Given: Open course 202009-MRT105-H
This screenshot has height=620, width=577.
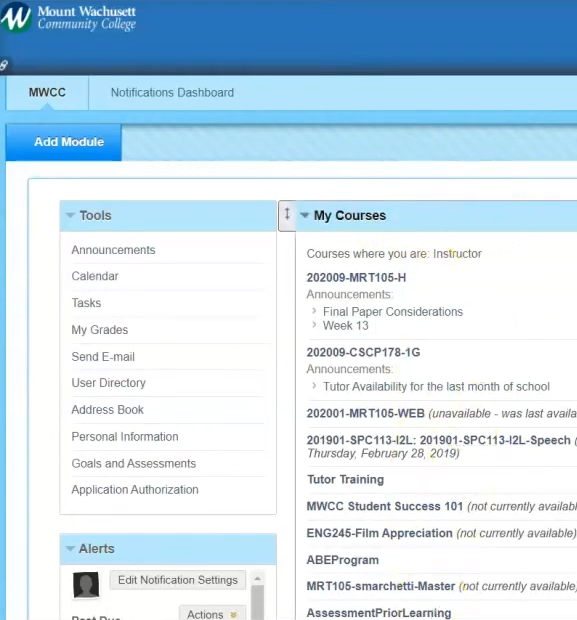Looking at the screenshot, I should 356,278.
